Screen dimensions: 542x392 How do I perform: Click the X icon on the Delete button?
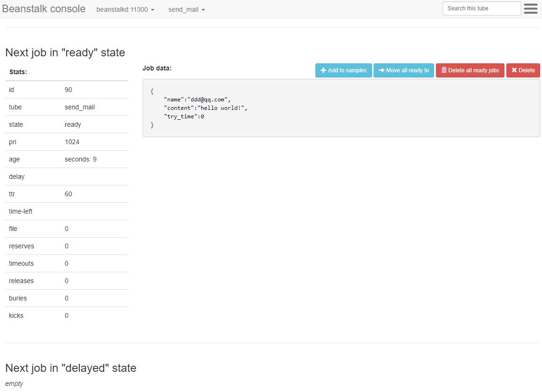tap(514, 70)
